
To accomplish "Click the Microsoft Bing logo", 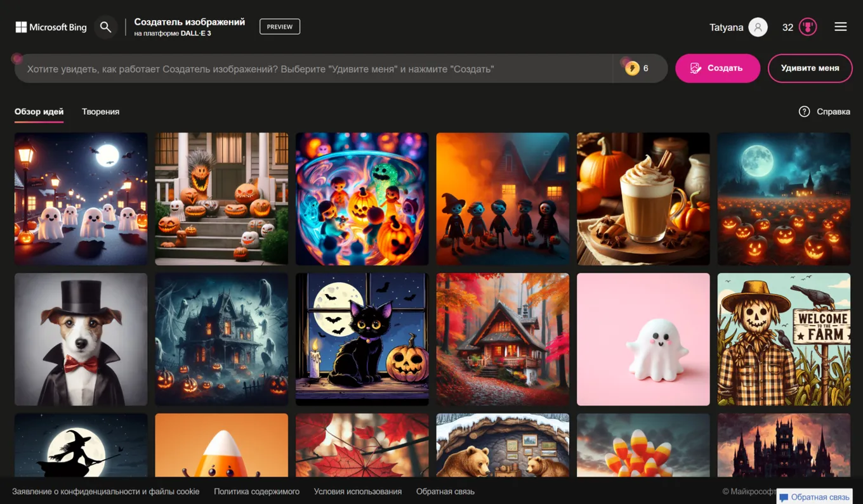I will click(x=51, y=27).
